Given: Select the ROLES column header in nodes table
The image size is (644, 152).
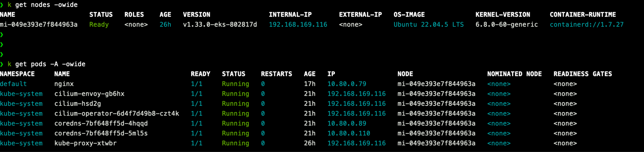Looking at the screenshot, I should coord(134,14).
